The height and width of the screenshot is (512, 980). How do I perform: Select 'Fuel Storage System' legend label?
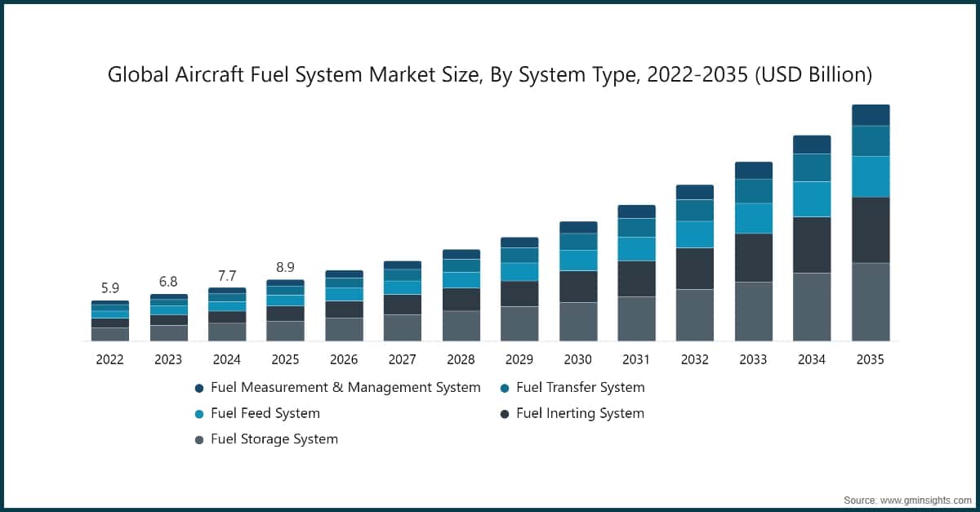pyautogui.click(x=274, y=439)
